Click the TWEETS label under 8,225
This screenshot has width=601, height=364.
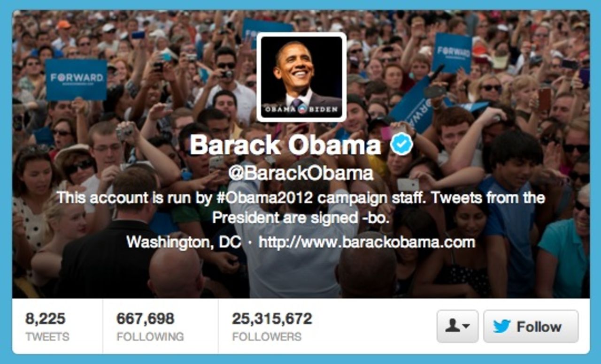pos(47,337)
